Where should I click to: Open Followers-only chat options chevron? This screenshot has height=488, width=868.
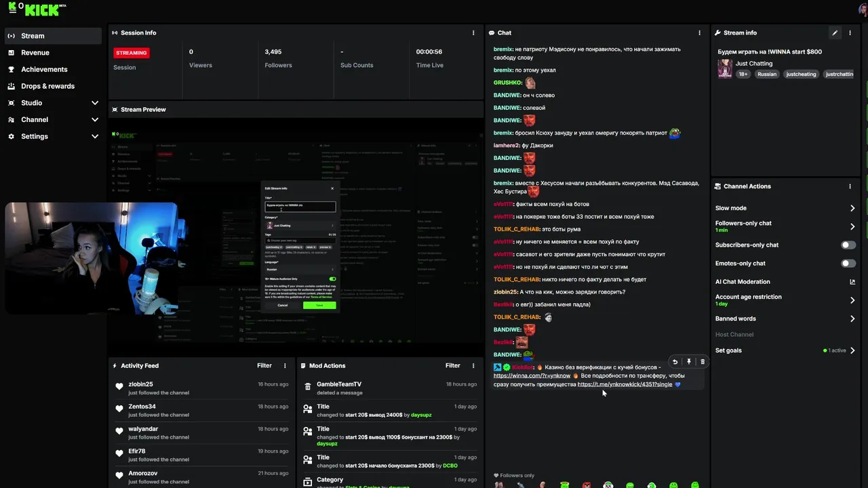pyautogui.click(x=852, y=226)
